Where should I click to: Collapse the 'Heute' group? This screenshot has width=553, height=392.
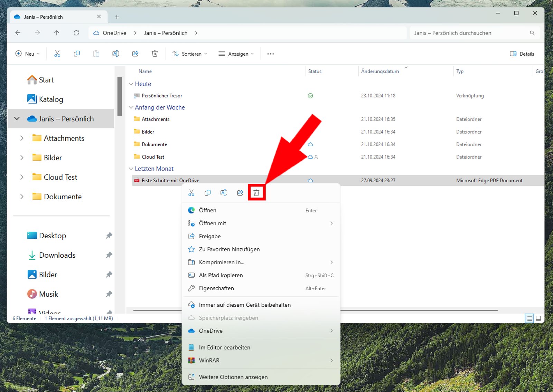tap(131, 84)
